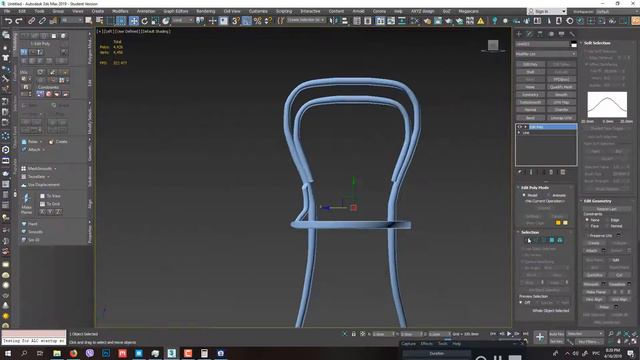Open the Rendering menu
The height and width of the screenshot is (360, 640).
[x=206, y=11]
